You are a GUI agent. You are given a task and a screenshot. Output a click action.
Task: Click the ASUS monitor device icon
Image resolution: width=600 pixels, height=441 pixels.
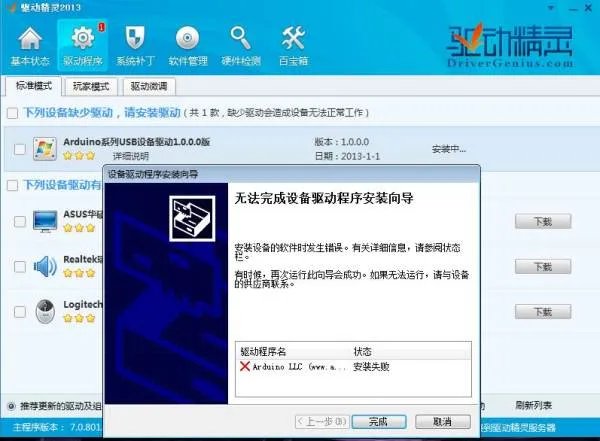click(45, 221)
